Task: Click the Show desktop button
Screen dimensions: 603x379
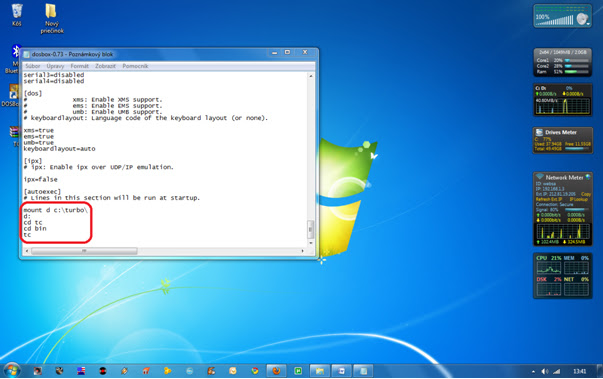Action: tap(600, 371)
